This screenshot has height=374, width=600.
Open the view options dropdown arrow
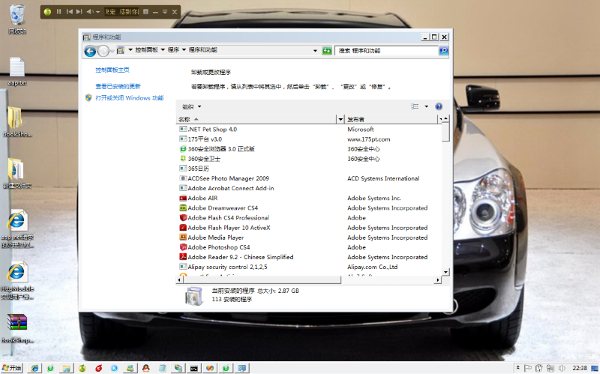tap(426, 106)
